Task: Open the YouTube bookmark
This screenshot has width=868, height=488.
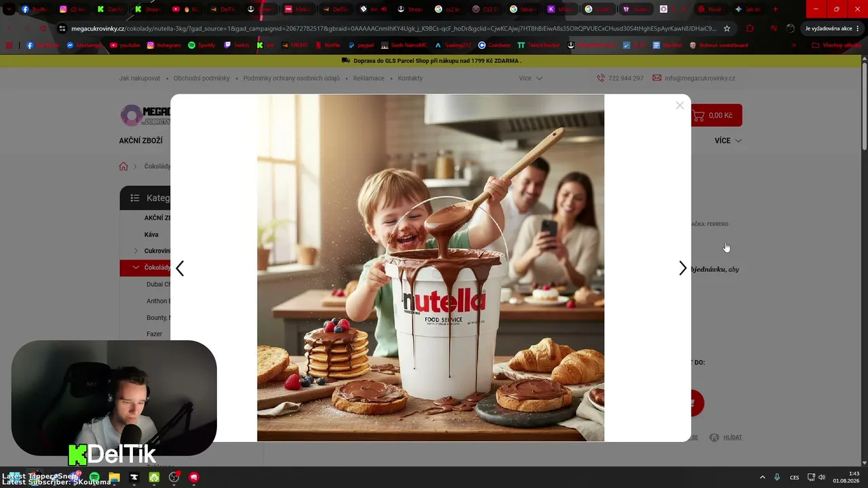Action: click(123, 45)
